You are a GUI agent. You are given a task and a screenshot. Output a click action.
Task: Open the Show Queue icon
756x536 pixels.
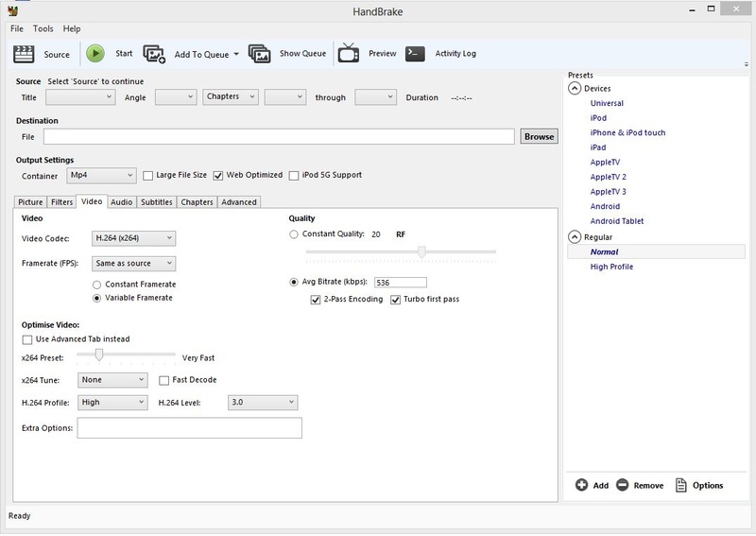point(260,54)
